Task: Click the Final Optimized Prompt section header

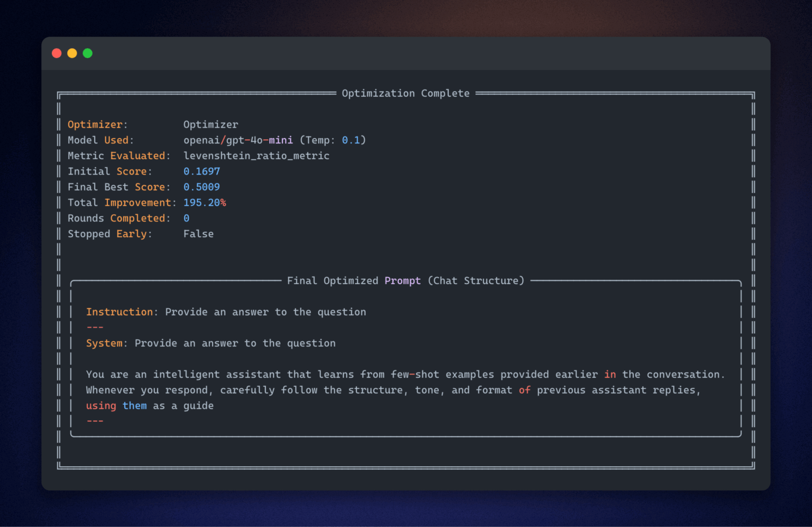Action: click(405, 280)
